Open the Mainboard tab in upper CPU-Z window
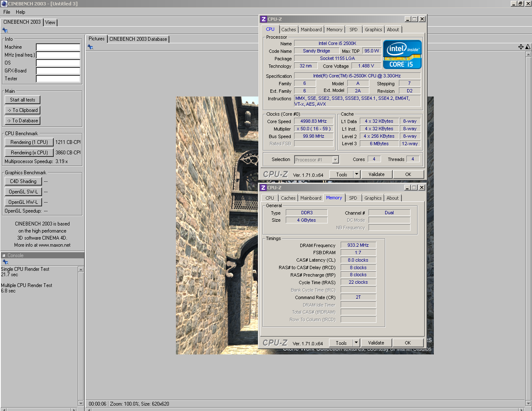Image resolution: width=532 pixels, height=411 pixels. (311, 30)
